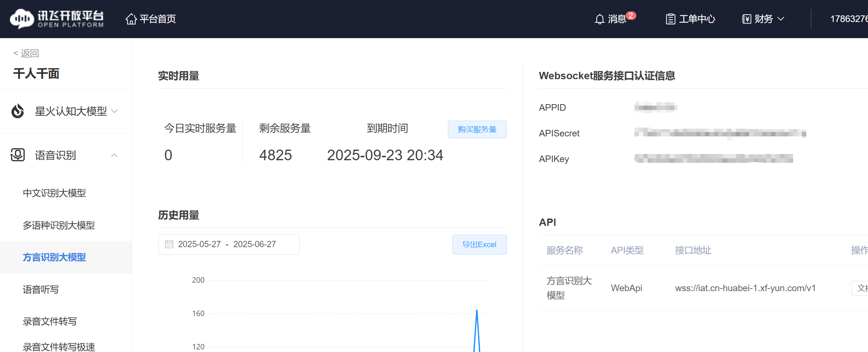The width and height of the screenshot is (868, 352).
Task: Click the 历史用量 section heading
Action: (x=179, y=215)
